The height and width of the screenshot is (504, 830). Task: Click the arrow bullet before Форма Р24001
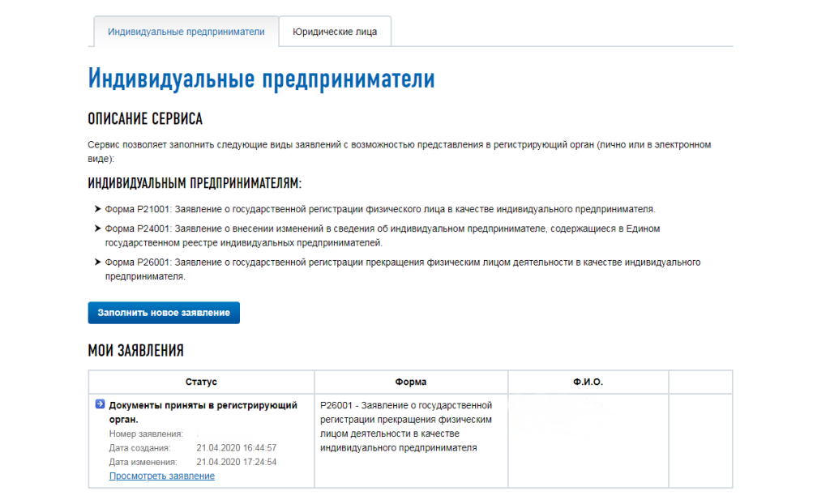[x=97, y=229]
